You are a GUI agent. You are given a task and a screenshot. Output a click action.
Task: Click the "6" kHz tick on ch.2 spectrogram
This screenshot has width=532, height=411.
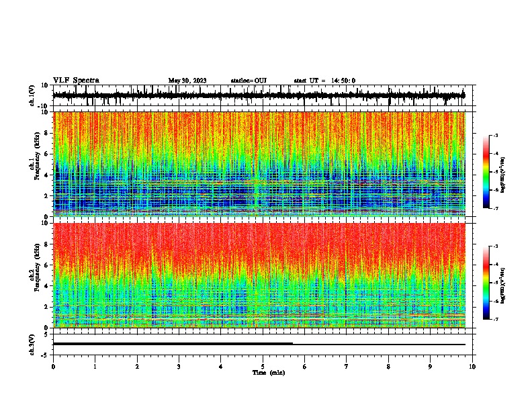tap(46, 265)
